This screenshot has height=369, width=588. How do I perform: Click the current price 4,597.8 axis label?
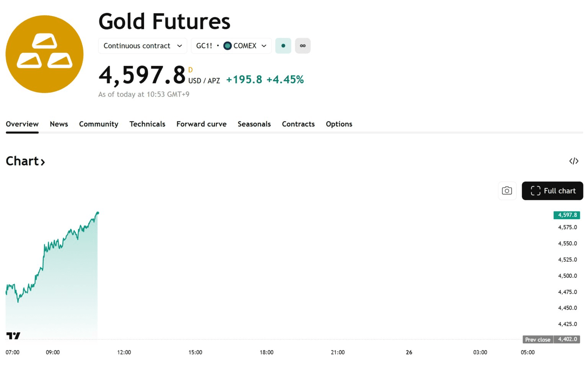coord(567,215)
